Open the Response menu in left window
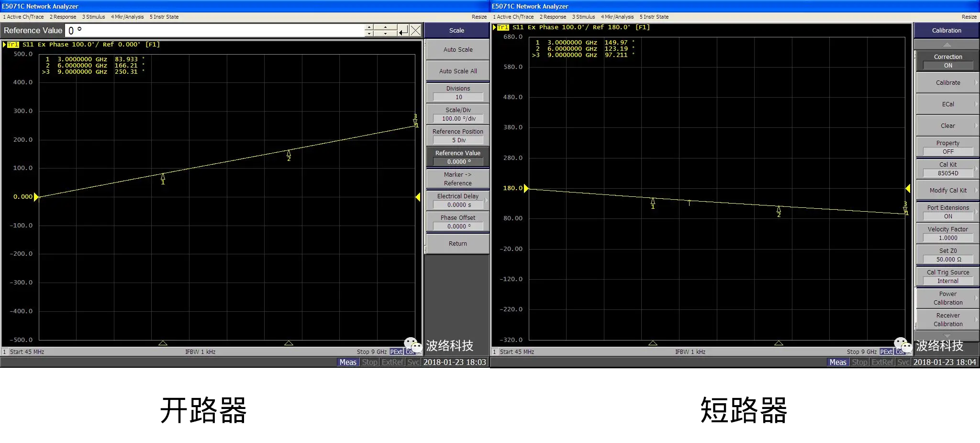980x443 pixels. click(x=63, y=17)
